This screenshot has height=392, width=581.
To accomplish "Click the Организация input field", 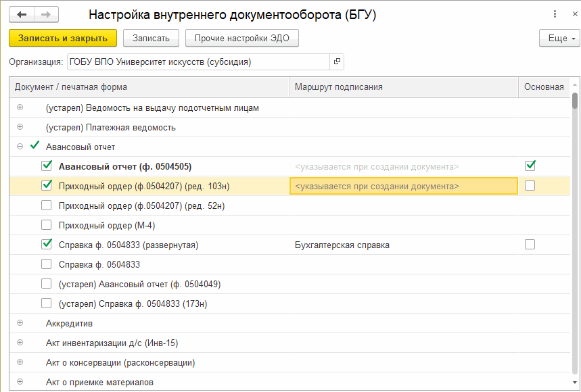I will 198,62.
